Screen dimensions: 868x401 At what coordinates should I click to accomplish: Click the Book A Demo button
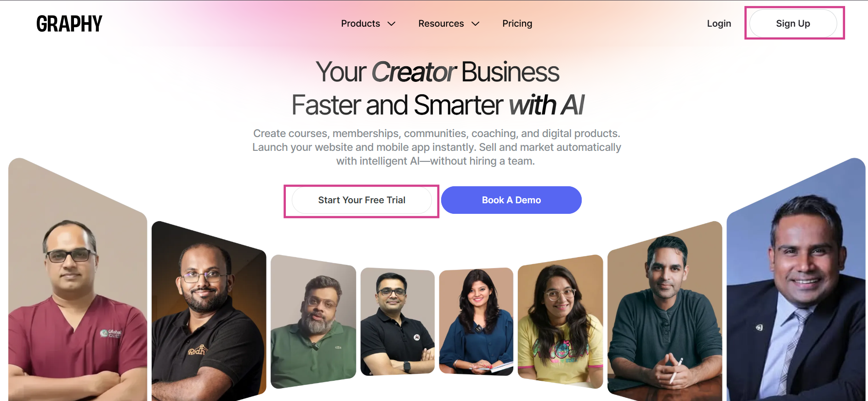tap(511, 200)
